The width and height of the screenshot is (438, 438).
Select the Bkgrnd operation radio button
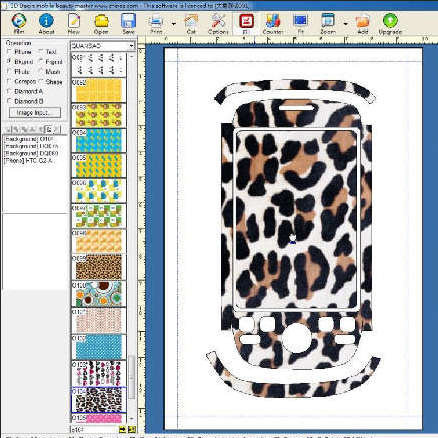click(9, 62)
